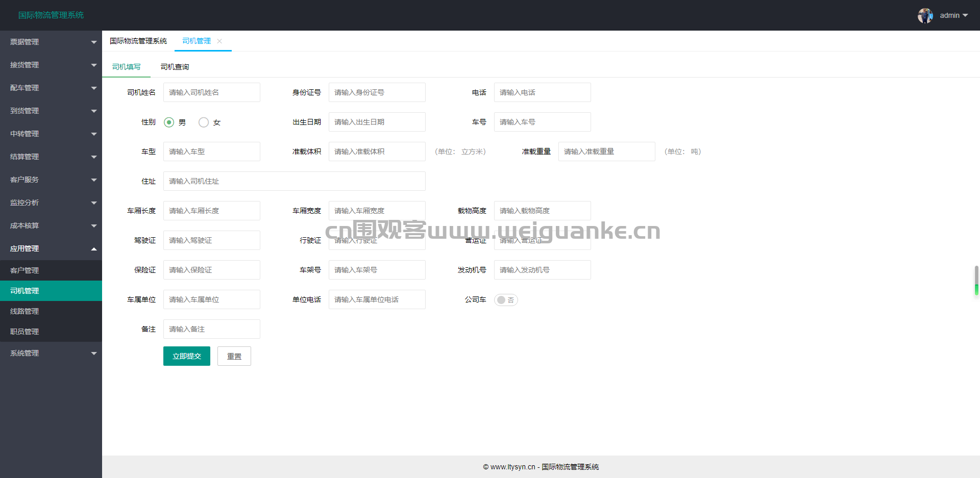This screenshot has height=478, width=980.
Task: Focus the 驾驶证 input field
Action: pos(212,240)
